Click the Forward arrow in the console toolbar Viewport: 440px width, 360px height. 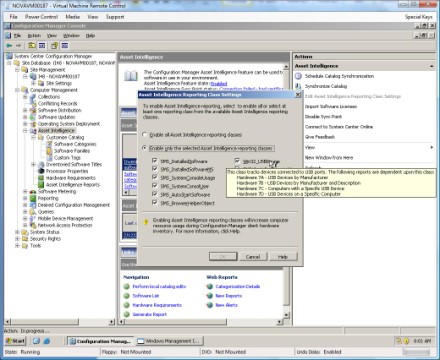[18, 46]
